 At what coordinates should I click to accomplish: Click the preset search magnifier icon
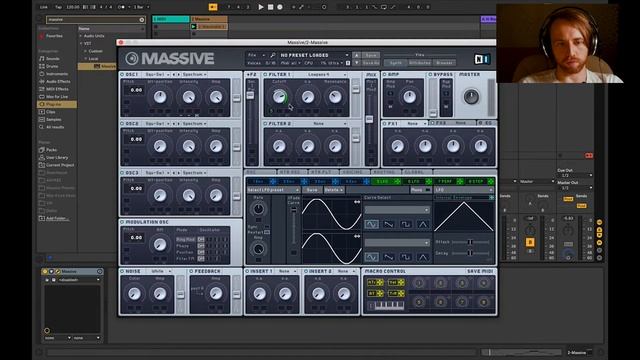pos(272,55)
